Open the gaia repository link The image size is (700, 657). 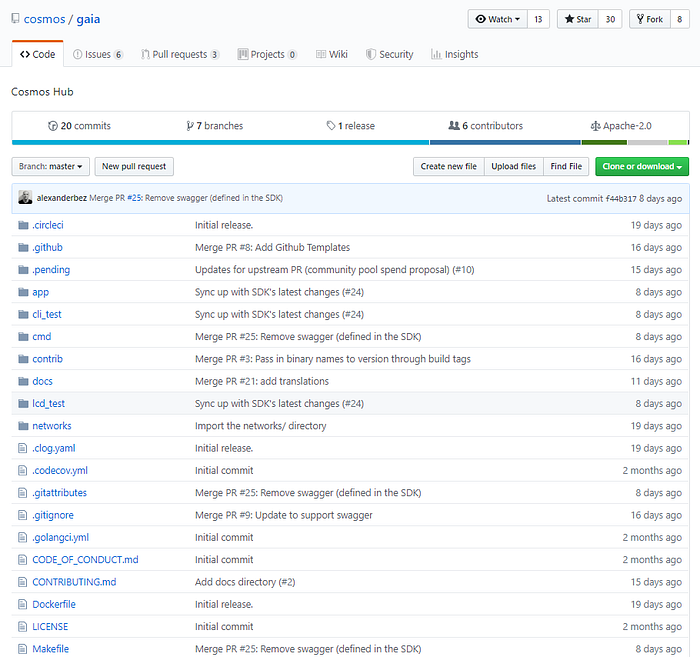pos(88,19)
